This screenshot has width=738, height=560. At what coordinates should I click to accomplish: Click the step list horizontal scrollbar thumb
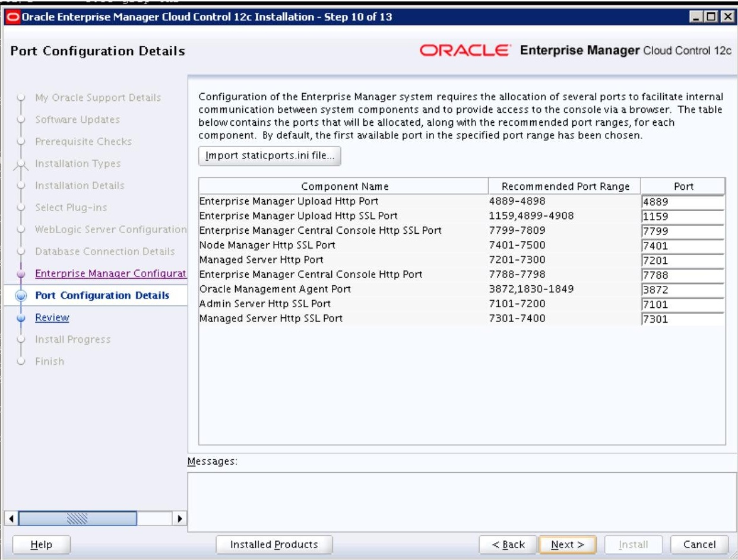(x=77, y=520)
